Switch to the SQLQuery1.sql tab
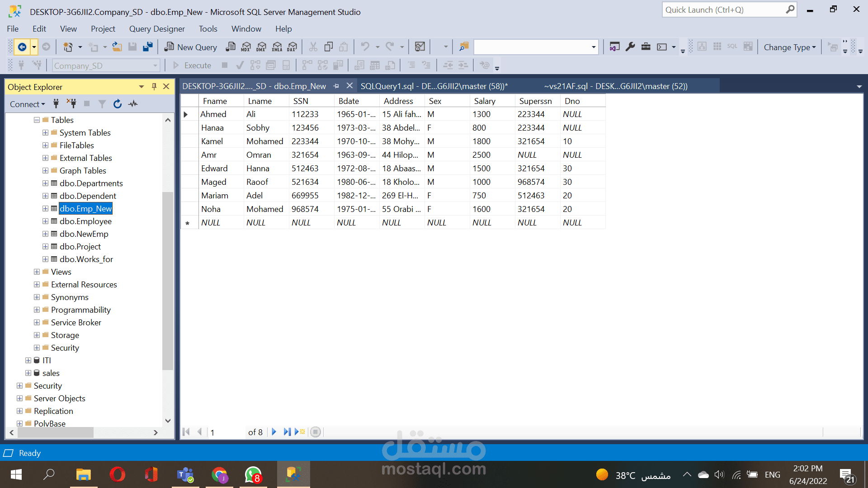Screen dimensions: 868x488 434,86
